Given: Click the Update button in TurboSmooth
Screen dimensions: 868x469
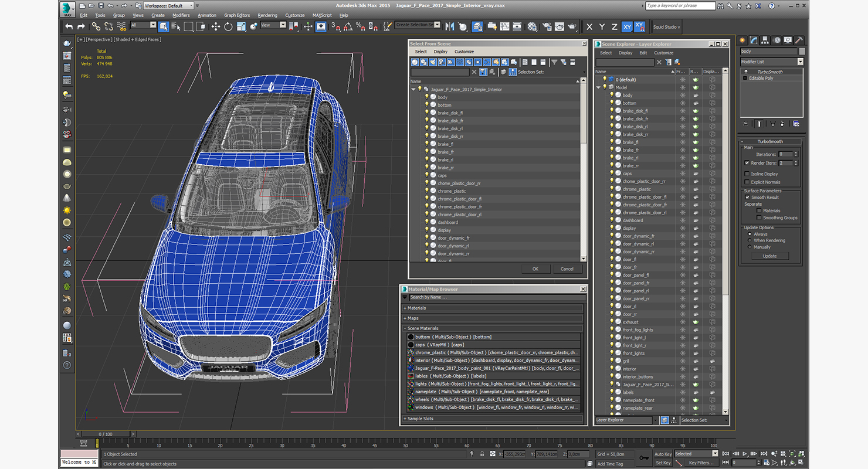Looking at the screenshot, I should (x=769, y=256).
